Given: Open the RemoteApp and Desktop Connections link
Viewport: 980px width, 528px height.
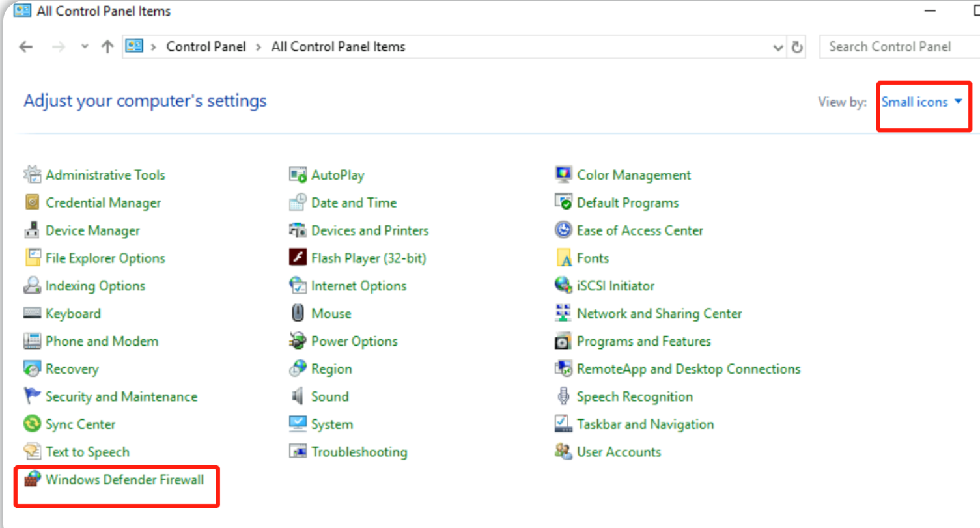Looking at the screenshot, I should pyautogui.click(x=689, y=369).
